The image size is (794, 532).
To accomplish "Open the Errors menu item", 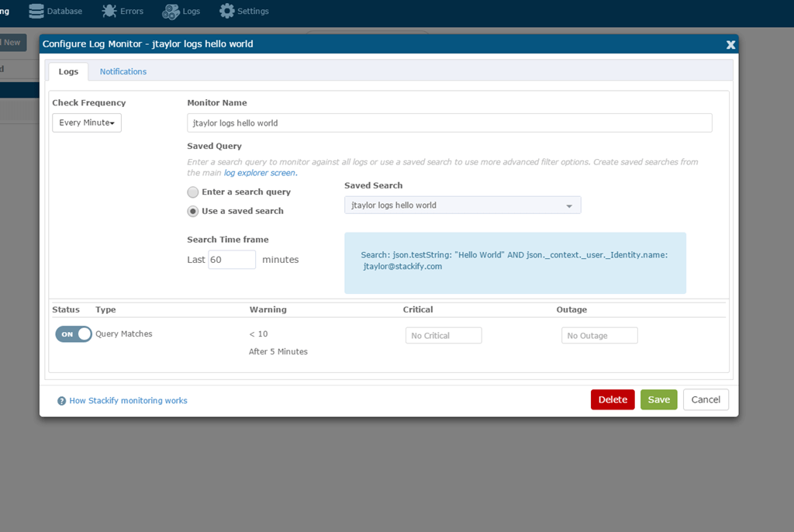I will pyautogui.click(x=123, y=11).
